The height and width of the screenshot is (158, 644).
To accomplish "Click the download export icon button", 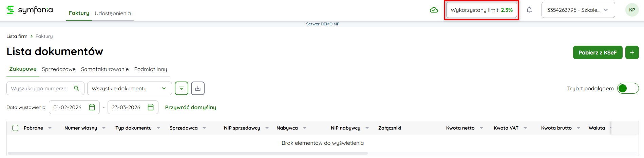I will [198, 88].
